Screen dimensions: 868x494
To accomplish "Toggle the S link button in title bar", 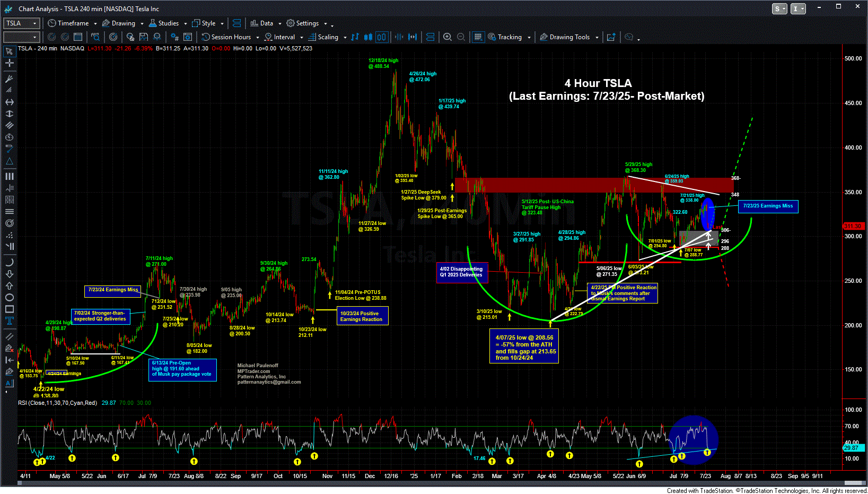I will tap(779, 8).
